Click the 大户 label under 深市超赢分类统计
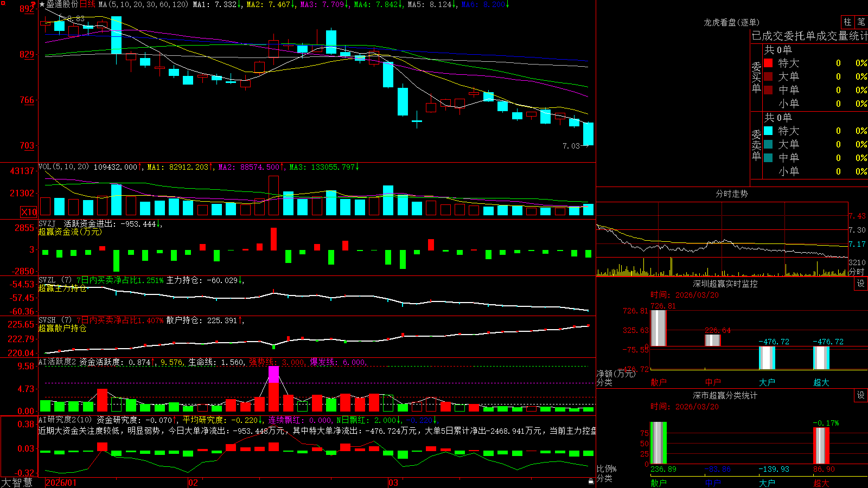The width and height of the screenshot is (868, 488). coord(767,483)
